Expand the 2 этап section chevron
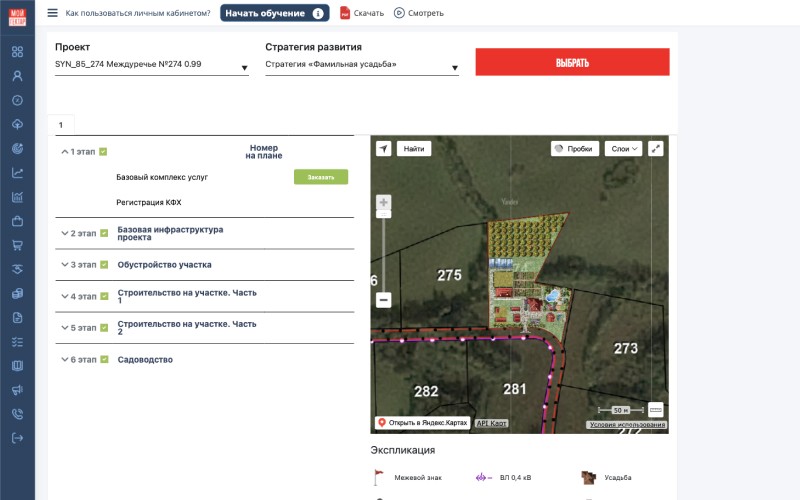800x500 pixels. pos(64,234)
